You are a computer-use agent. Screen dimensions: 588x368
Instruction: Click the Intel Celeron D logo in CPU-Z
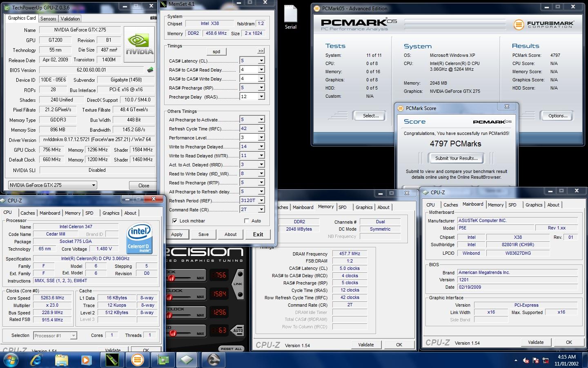pos(140,238)
